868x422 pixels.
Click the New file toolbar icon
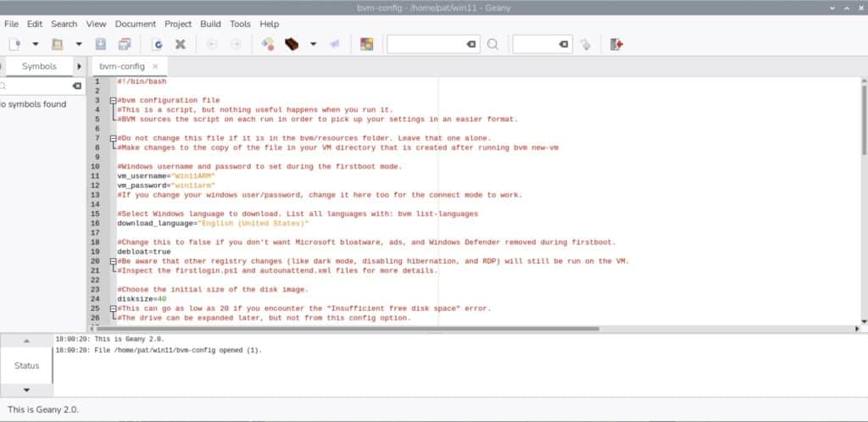click(x=13, y=44)
